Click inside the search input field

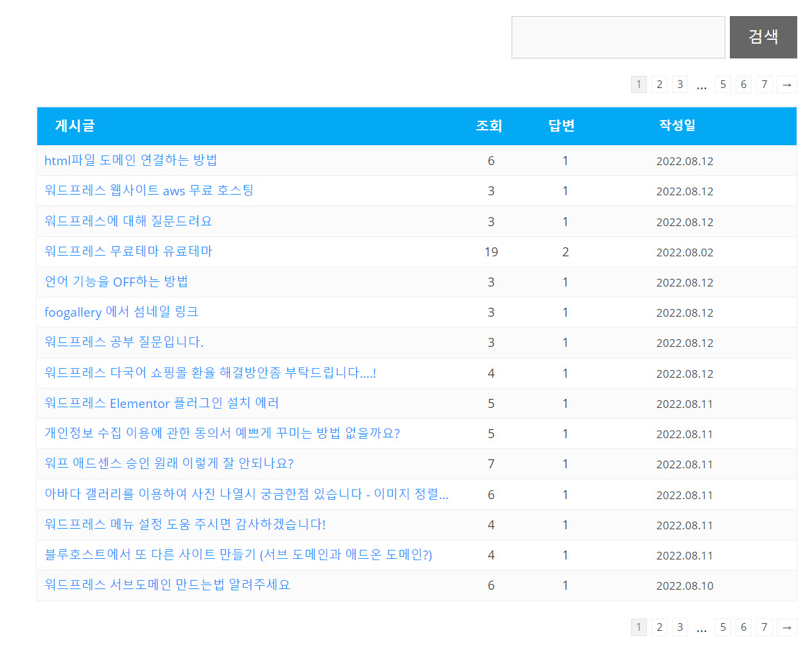(618, 37)
